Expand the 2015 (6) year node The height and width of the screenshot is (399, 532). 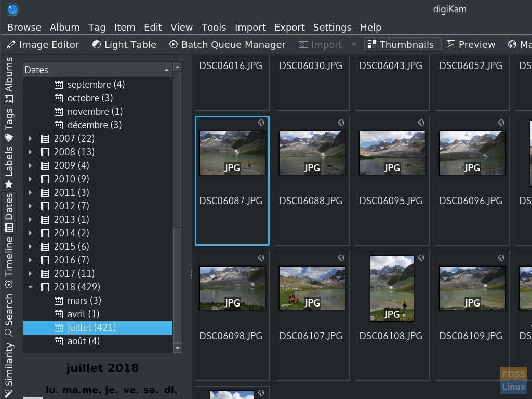coord(30,246)
